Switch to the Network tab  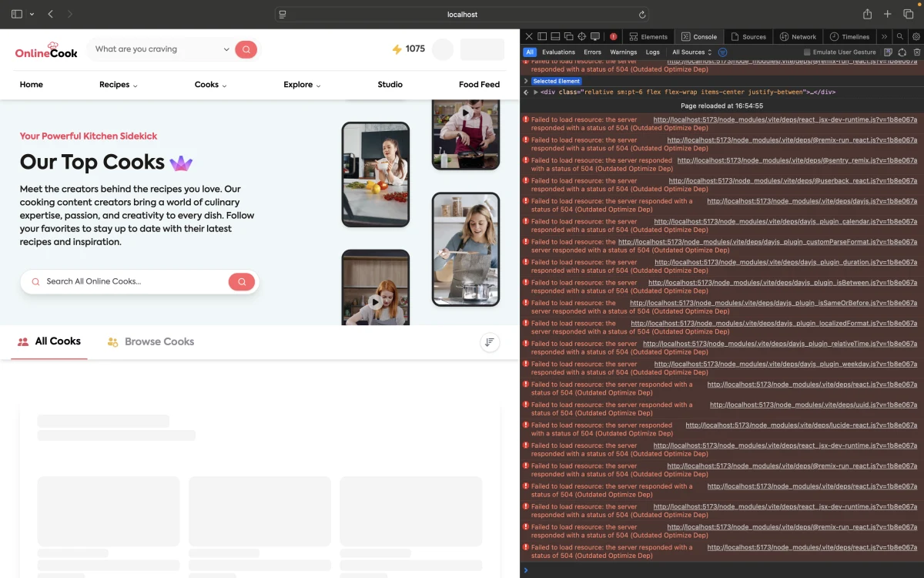[x=798, y=36]
